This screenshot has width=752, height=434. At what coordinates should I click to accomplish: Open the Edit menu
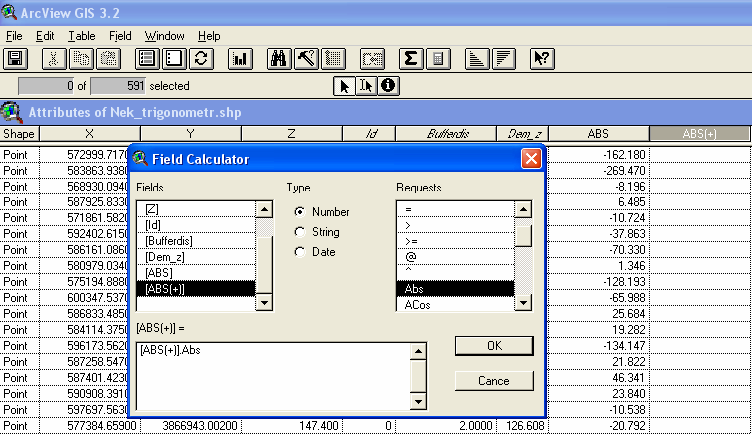[x=45, y=36]
